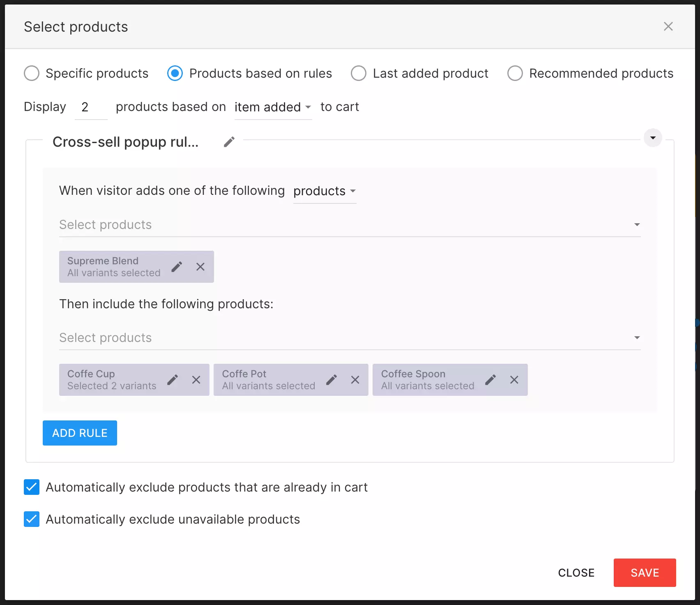Viewport: 700px width, 605px height.
Task: Select the Specific products radio option
Action: coord(32,74)
